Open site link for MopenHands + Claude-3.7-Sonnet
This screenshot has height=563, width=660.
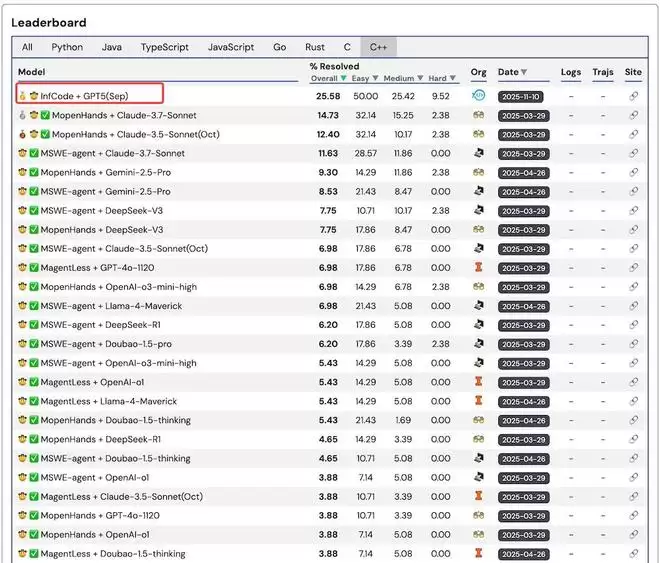pos(633,115)
